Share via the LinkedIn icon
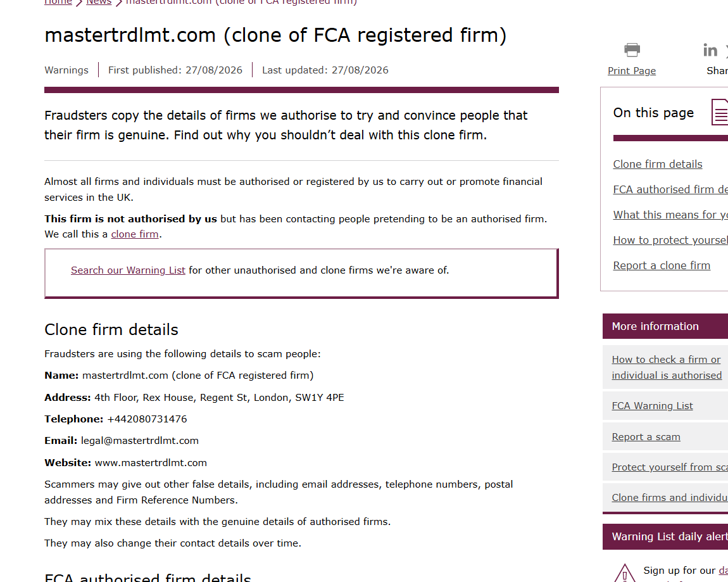The width and height of the screenshot is (728, 582). pos(710,50)
